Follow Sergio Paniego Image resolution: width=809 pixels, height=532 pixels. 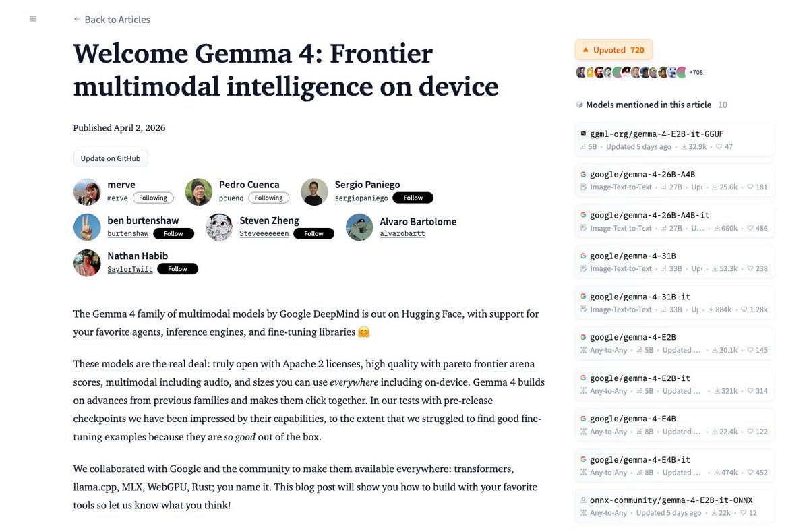tap(413, 198)
